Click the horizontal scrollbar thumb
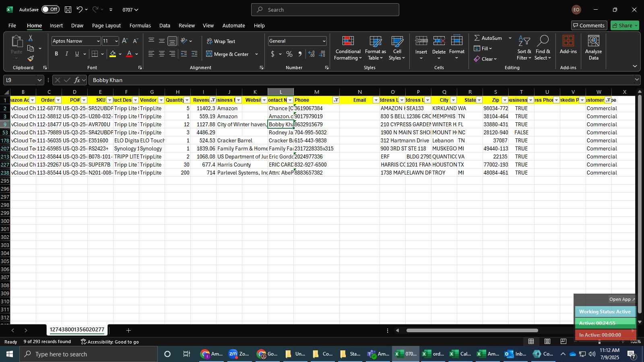The height and width of the screenshot is (362, 644). click(472, 331)
